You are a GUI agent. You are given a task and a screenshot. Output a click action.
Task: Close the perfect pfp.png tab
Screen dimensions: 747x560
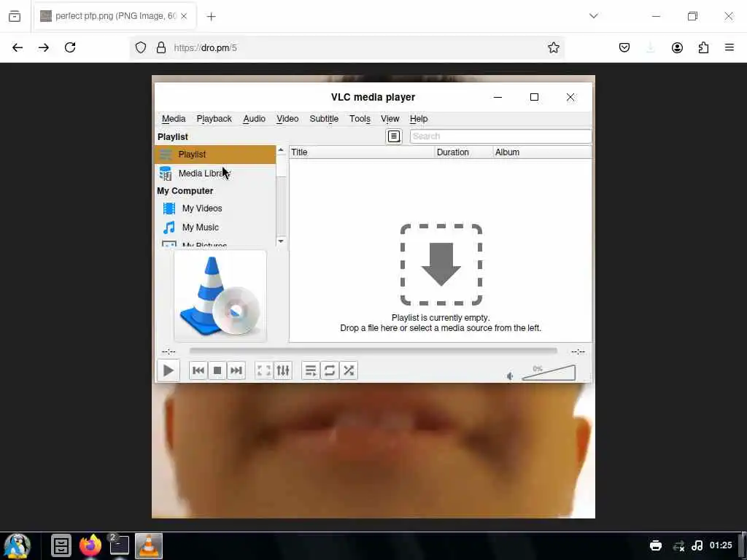tap(184, 16)
